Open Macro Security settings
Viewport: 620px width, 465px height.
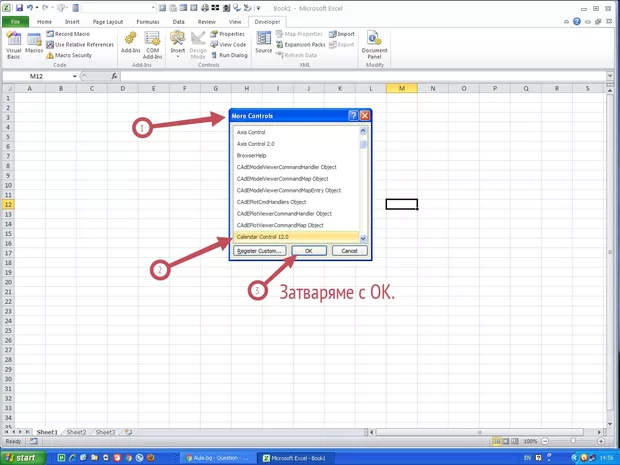click(x=76, y=55)
